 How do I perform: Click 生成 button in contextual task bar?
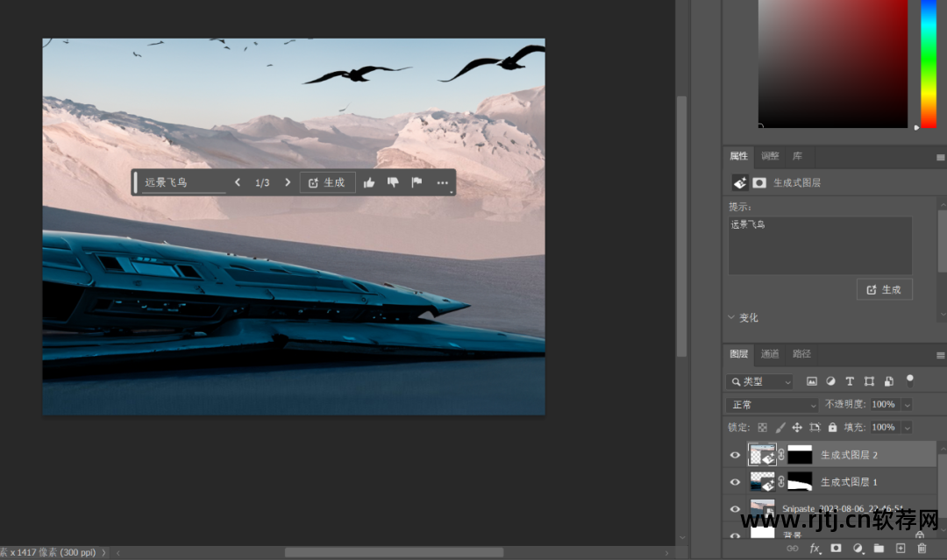pos(327,182)
